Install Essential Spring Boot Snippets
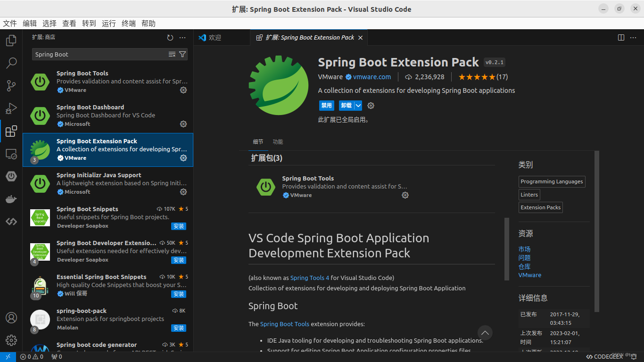644x362 pixels. pyautogui.click(x=179, y=294)
